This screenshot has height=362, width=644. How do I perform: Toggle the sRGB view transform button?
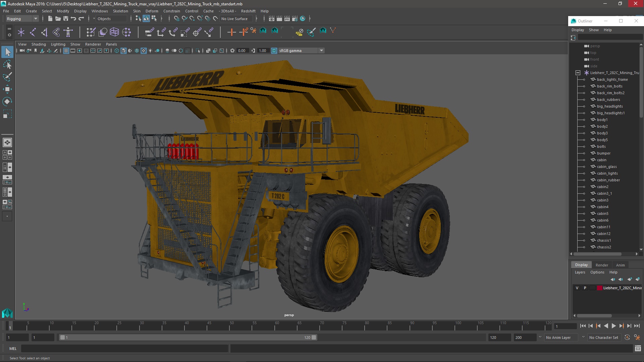274,51
